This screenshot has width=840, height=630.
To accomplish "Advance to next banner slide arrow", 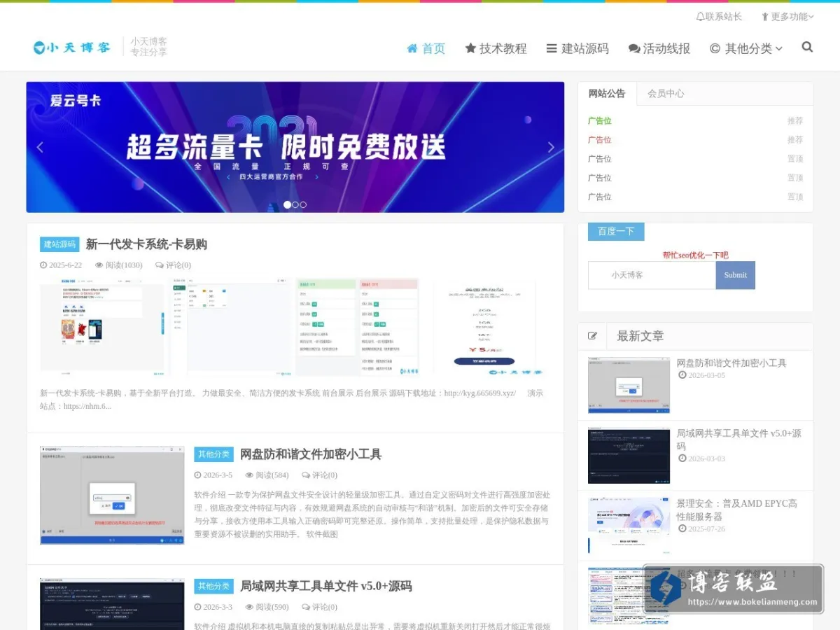I will [551, 147].
